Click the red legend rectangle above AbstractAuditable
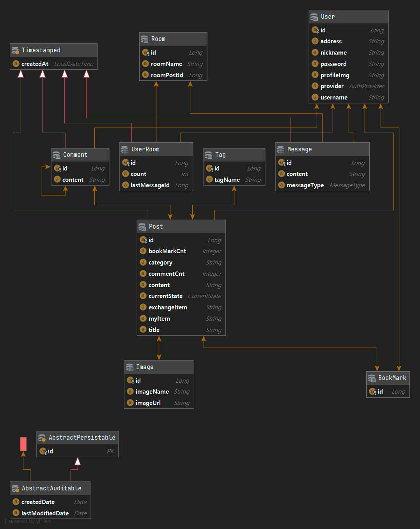Screen dimensions: 420x529 click(x=23, y=444)
